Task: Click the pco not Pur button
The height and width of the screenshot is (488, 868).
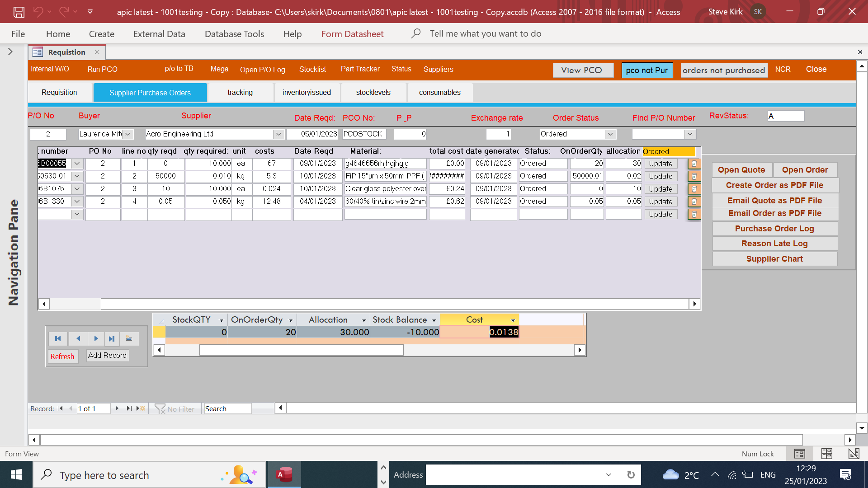Action: click(x=647, y=70)
